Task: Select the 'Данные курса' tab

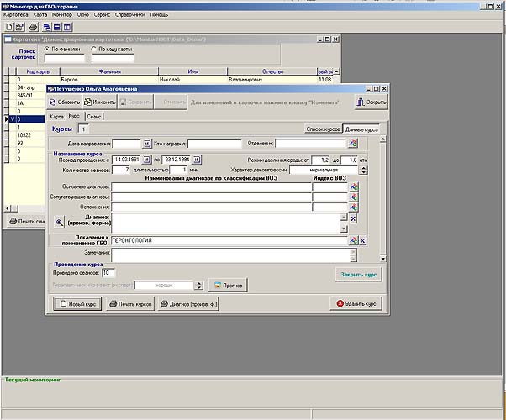Action: point(361,129)
